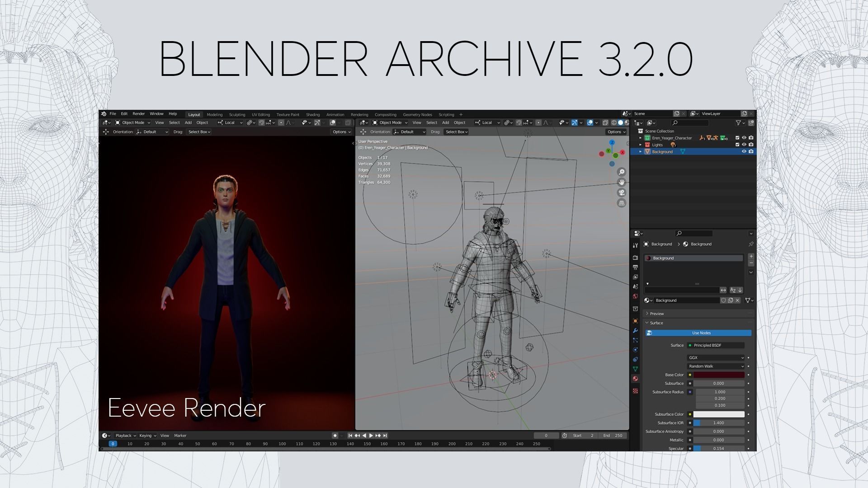Pin the properties editor context
Viewport: 868px width, 488px height.
tap(751, 244)
